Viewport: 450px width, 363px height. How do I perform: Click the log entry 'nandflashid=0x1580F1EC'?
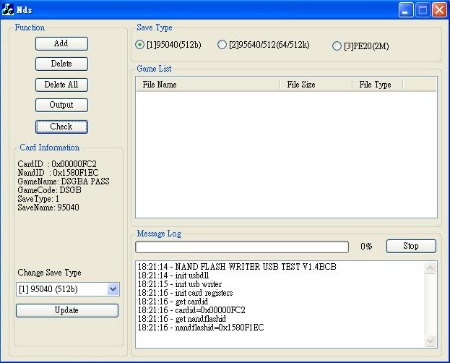(201, 327)
